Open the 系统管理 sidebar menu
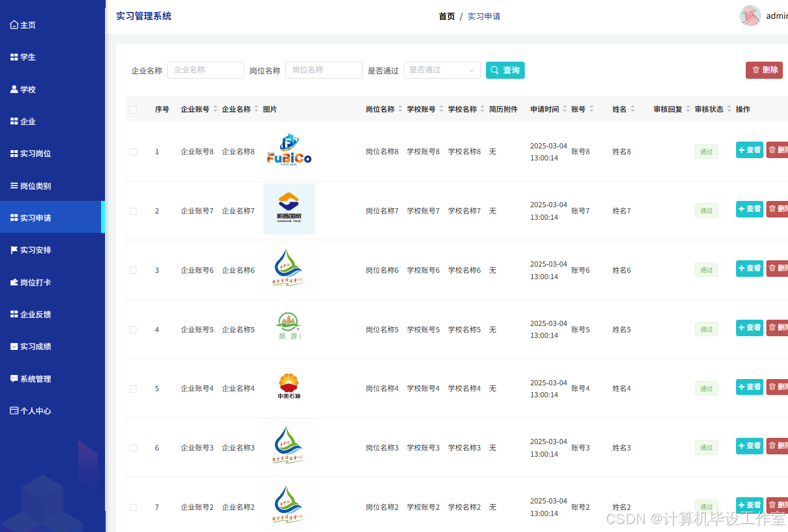This screenshot has width=788, height=532. coord(53,379)
